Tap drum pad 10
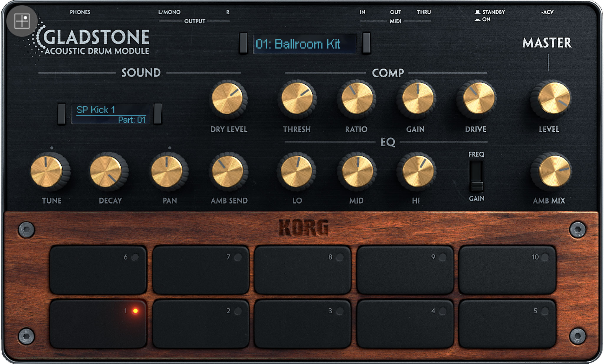The image size is (604, 364). 507,270
